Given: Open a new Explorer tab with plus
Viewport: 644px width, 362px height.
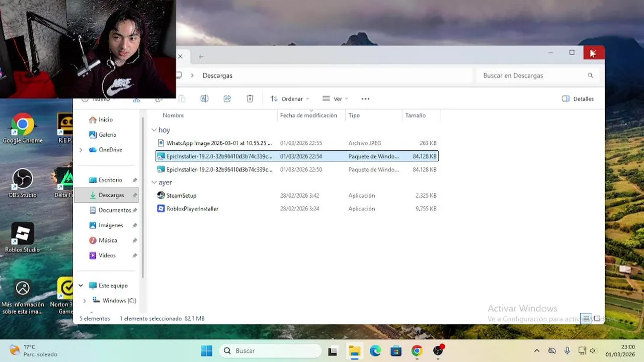Looking at the screenshot, I should tap(201, 57).
